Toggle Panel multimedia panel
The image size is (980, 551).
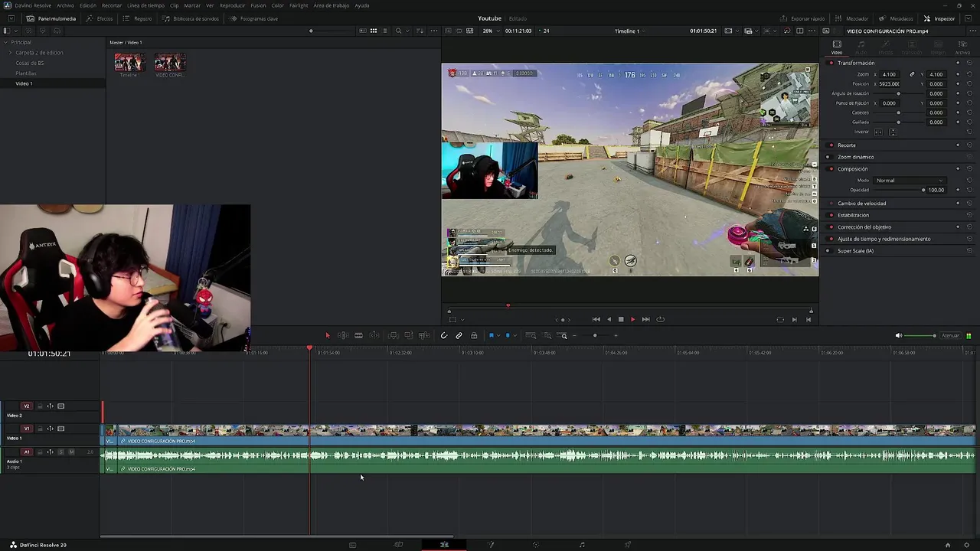click(x=51, y=18)
